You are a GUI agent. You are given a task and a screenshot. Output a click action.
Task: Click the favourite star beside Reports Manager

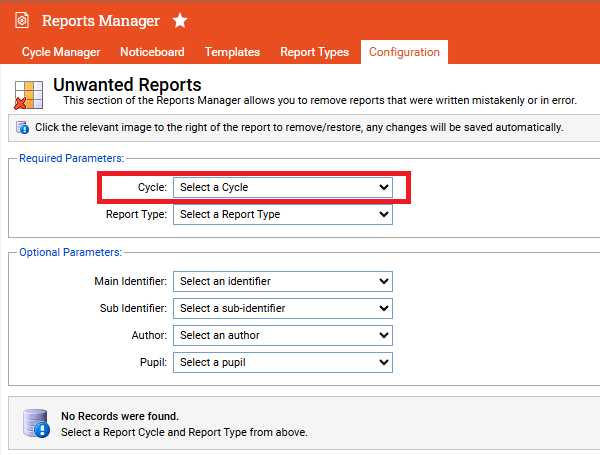coord(180,20)
